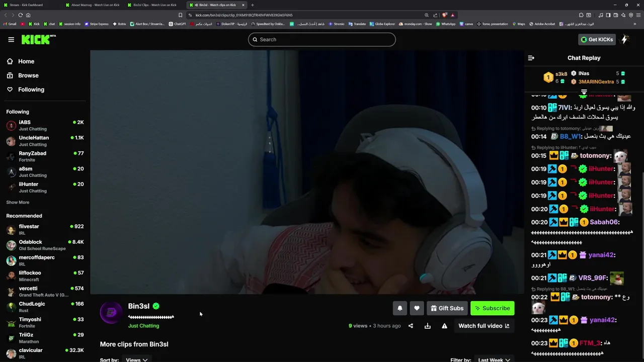
Task: Click the browser address bar URL
Action: click(x=244, y=15)
